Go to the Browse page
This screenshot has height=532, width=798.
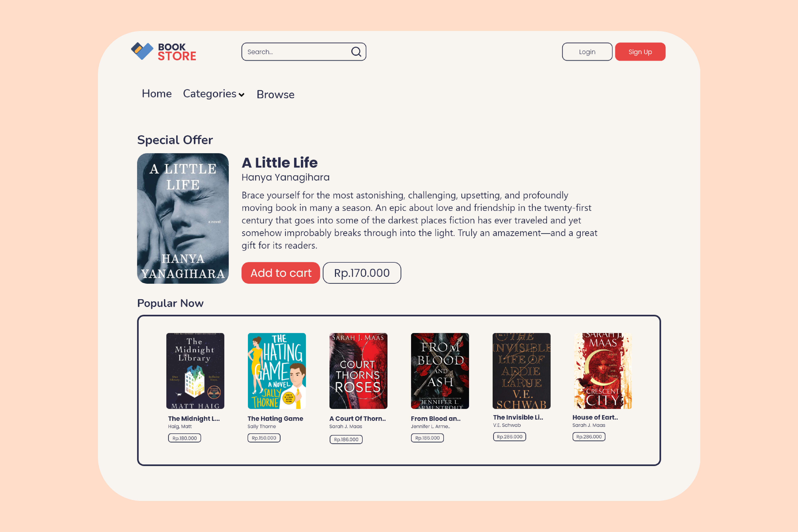click(276, 94)
